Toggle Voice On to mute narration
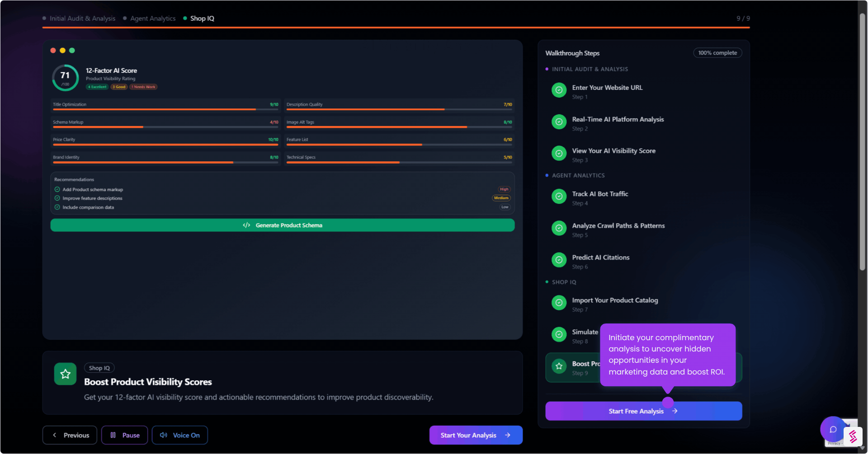 pyautogui.click(x=179, y=435)
